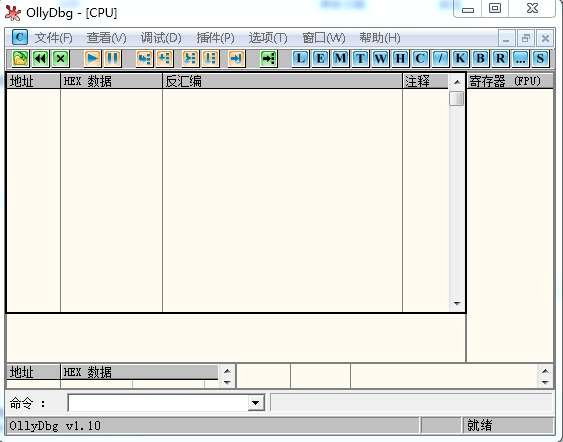Open the 插件(P) menu
The image size is (563, 442).
(x=215, y=38)
